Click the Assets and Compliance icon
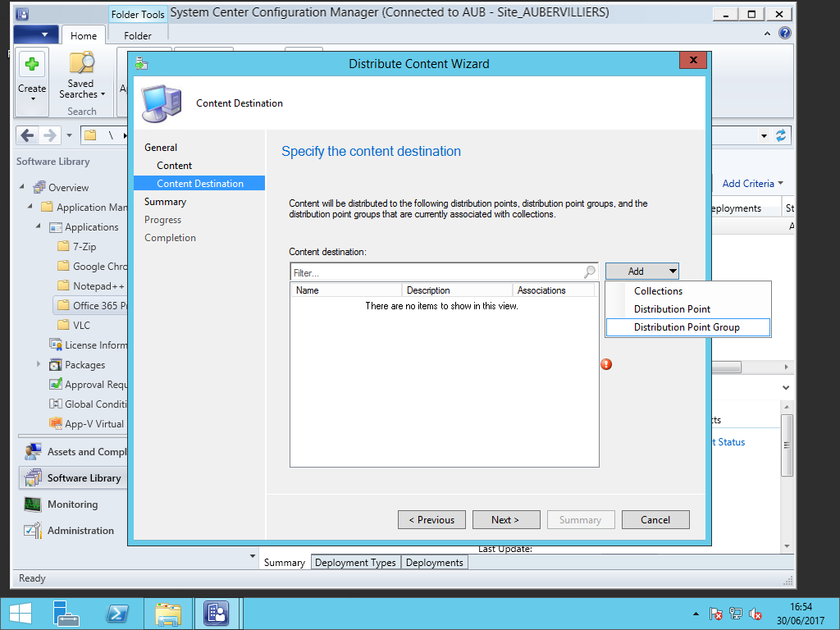 33,452
